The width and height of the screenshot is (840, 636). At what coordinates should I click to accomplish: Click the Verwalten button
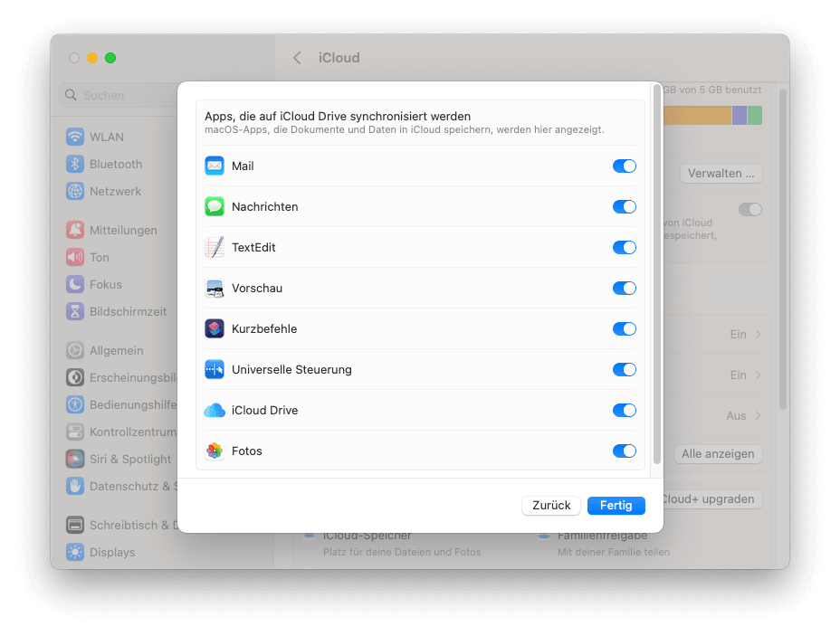pyautogui.click(x=721, y=174)
